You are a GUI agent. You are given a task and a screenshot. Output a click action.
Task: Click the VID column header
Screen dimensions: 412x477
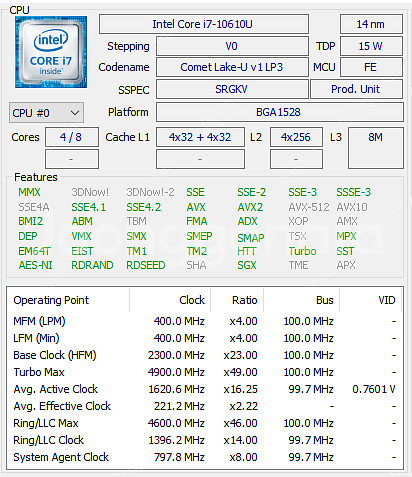pyautogui.click(x=371, y=300)
